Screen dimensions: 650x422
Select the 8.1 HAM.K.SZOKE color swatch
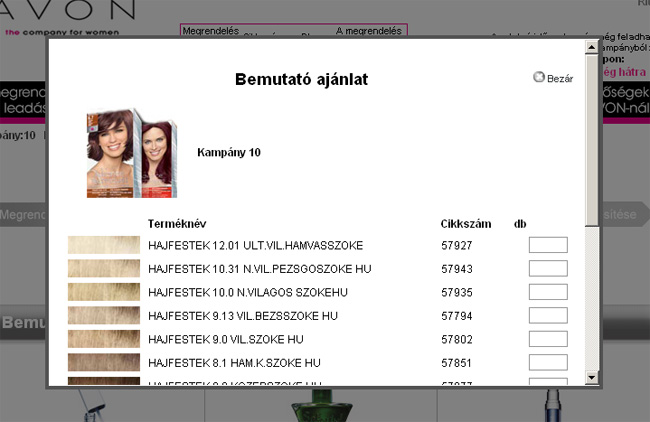[104, 363]
